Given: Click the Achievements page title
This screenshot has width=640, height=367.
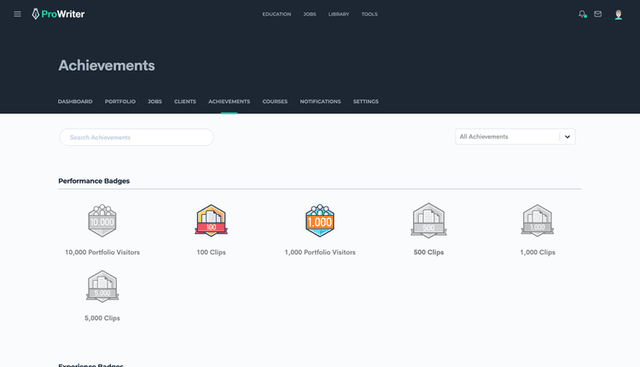Looking at the screenshot, I should tap(107, 65).
